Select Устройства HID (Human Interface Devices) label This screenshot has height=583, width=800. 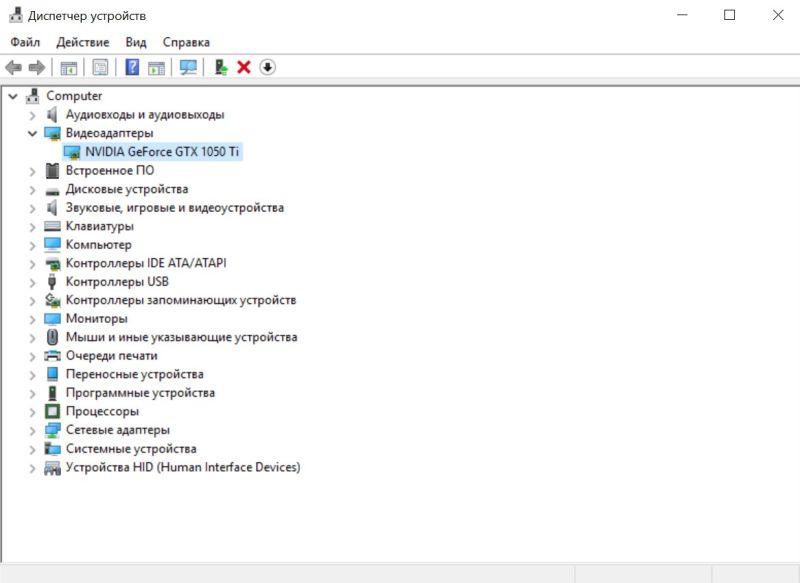tap(183, 467)
